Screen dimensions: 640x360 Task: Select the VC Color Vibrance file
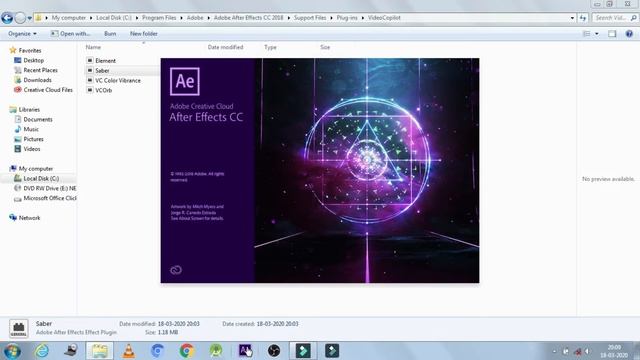(118, 80)
